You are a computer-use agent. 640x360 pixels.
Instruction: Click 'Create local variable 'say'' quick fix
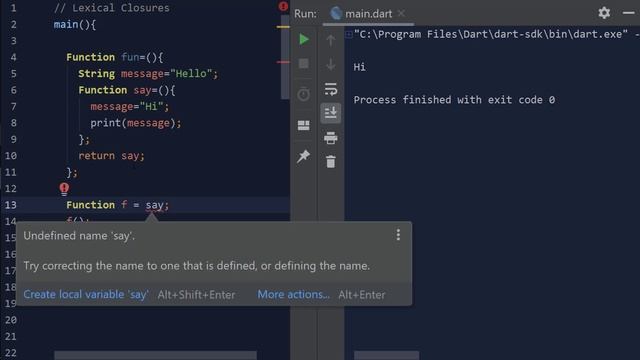click(86, 294)
